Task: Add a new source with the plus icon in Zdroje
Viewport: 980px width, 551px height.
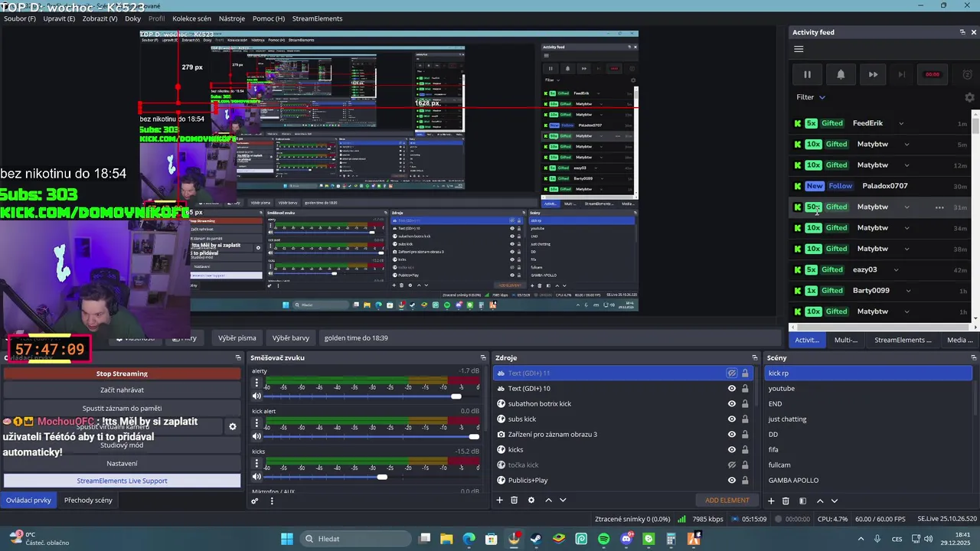Action: pyautogui.click(x=500, y=500)
